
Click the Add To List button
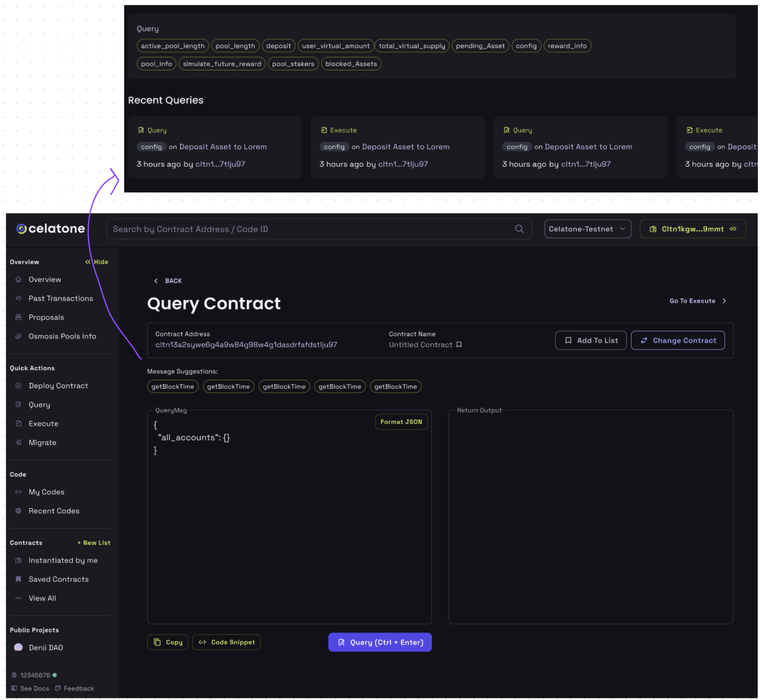click(x=591, y=341)
